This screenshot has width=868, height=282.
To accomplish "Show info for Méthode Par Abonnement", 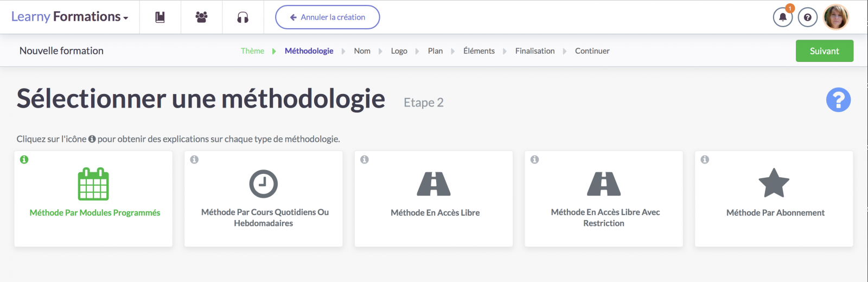I will pos(705,160).
